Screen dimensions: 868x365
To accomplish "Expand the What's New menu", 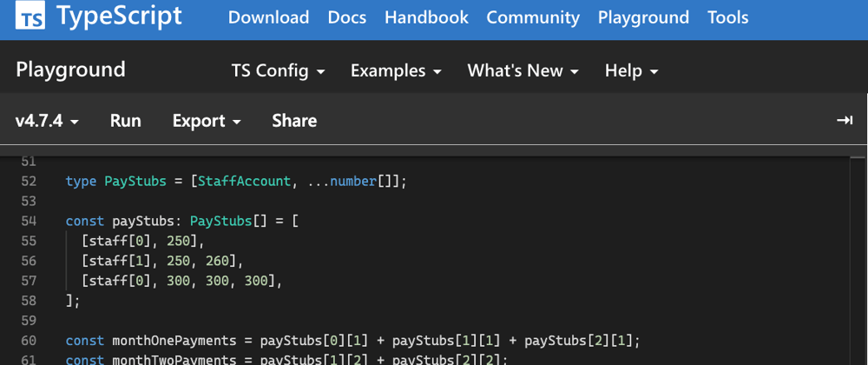I will pyautogui.click(x=523, y=71).
